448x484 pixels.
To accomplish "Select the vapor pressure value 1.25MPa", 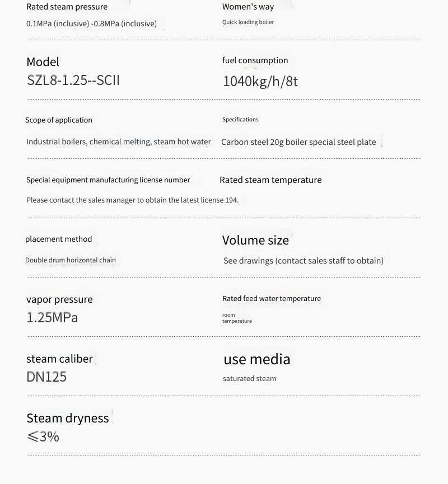I will click(52, 317).
